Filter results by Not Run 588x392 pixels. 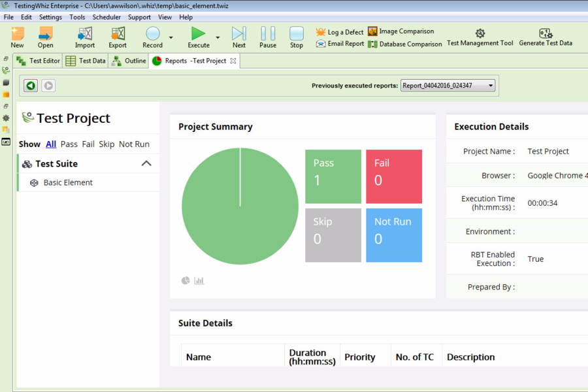coord(134,144)
